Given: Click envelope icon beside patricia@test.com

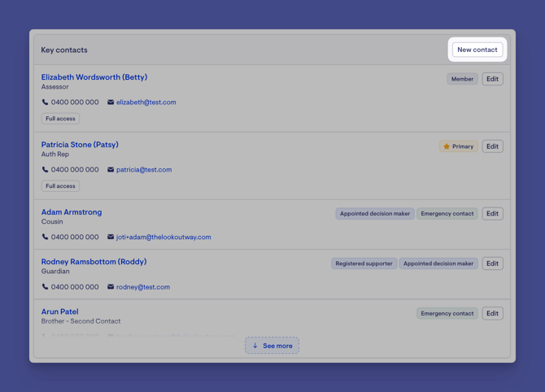Looking at the screenshot, I should (x=111, y=170).
